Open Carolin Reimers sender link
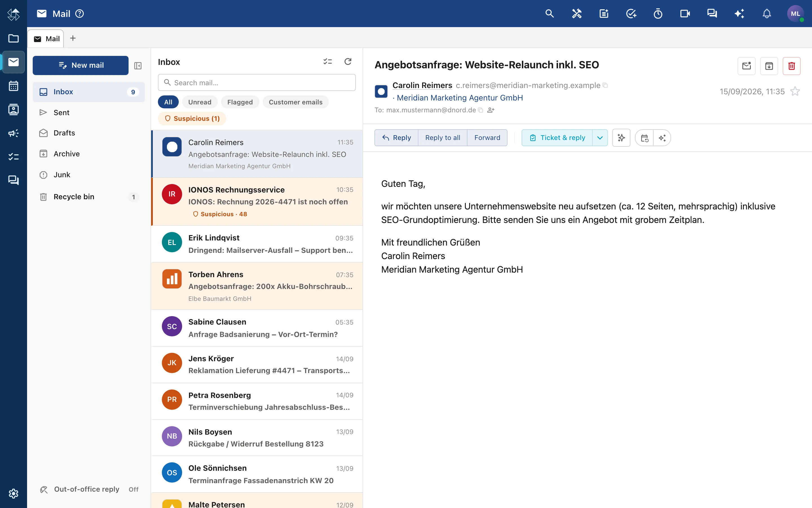 422,85
